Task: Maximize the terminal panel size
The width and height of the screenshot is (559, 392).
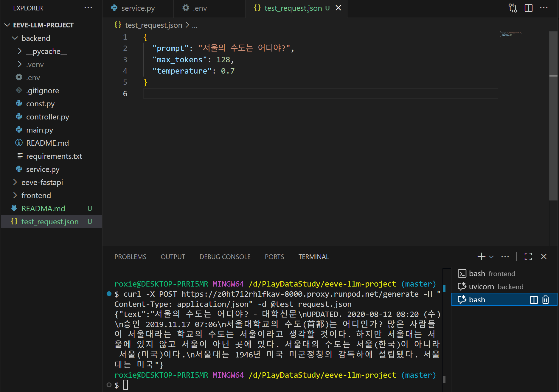Action: [528, 256]
